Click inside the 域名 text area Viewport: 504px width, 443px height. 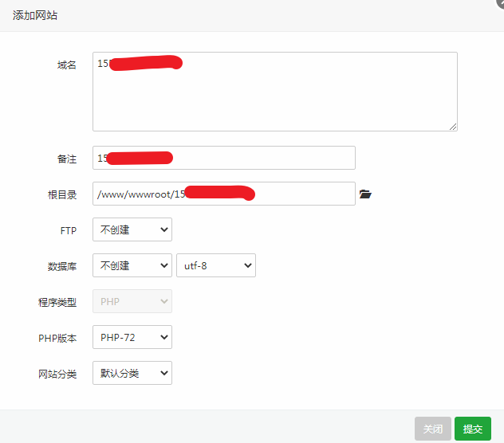click(x=274, y=96)
